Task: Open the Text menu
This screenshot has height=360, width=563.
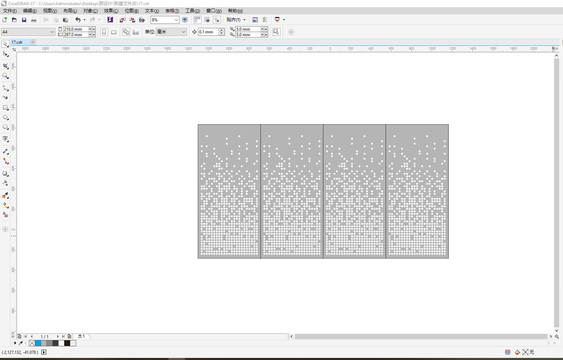Action: coord(152,11)
